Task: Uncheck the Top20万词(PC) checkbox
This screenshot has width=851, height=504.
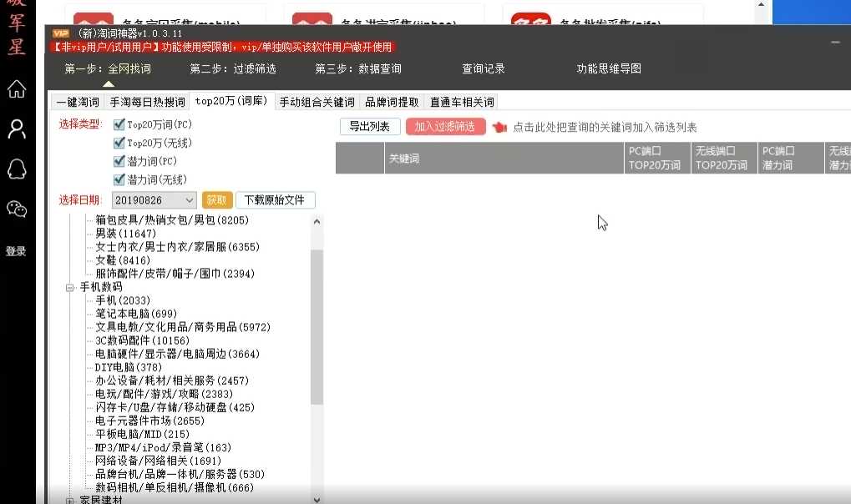Action: click(119, 124)
